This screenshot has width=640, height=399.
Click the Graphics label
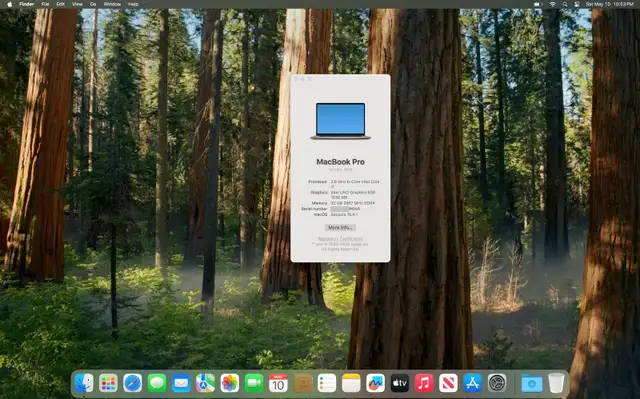(x=319, y=192)
